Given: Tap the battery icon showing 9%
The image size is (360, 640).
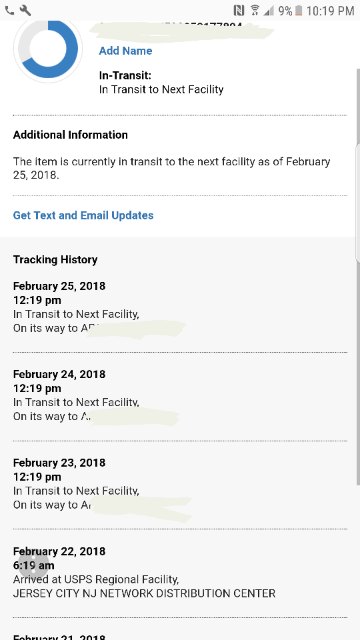Looking at the screenshot, I should 299,11.
